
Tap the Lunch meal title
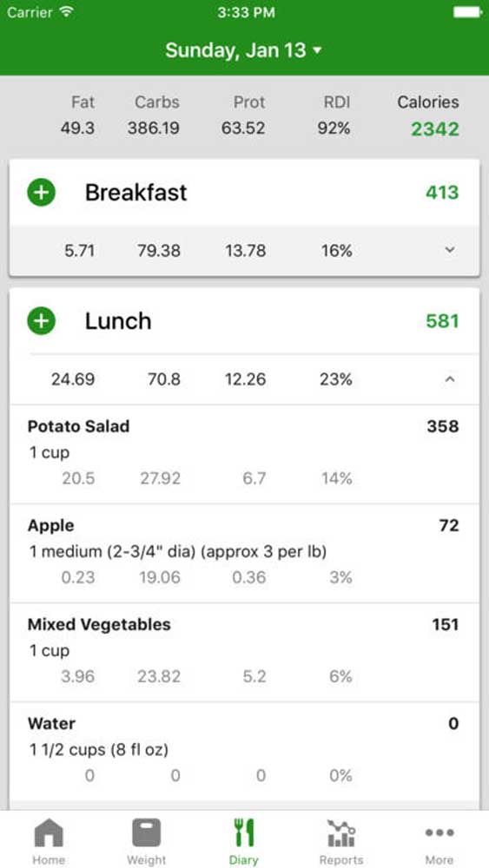pos(118,321)
